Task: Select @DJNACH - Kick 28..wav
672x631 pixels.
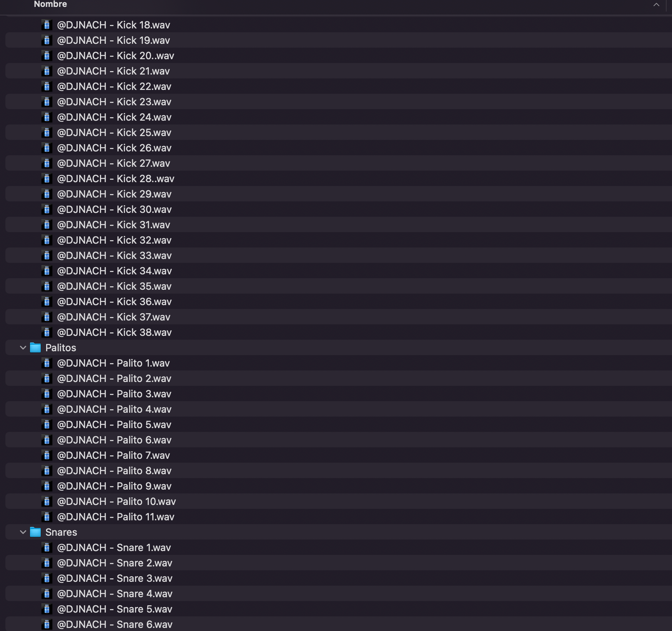Action: point(115,179)
